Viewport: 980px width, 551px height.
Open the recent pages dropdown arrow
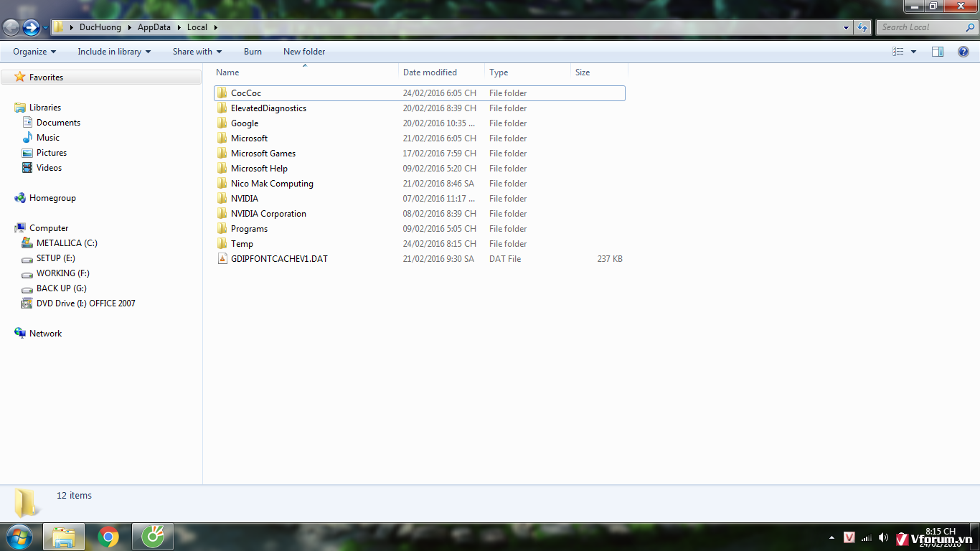[x=45, y=28]
